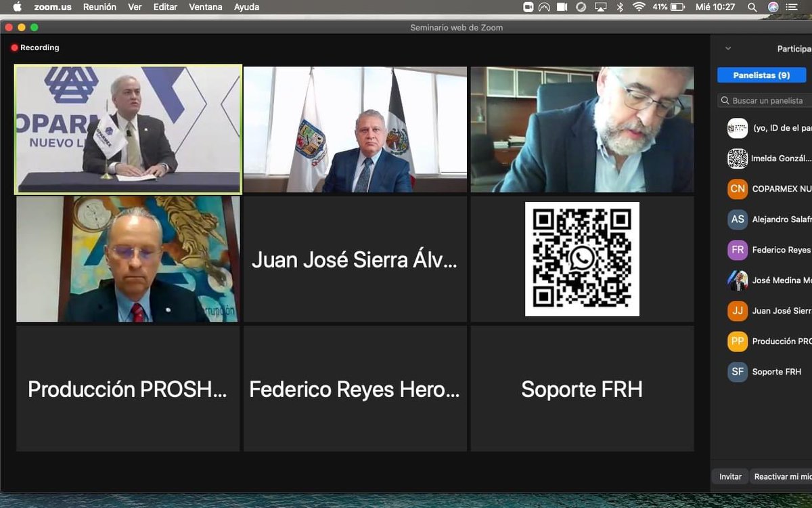Click the QR avatar beside Imelda Gonzál
812x508 pixels.
(738, 158)
